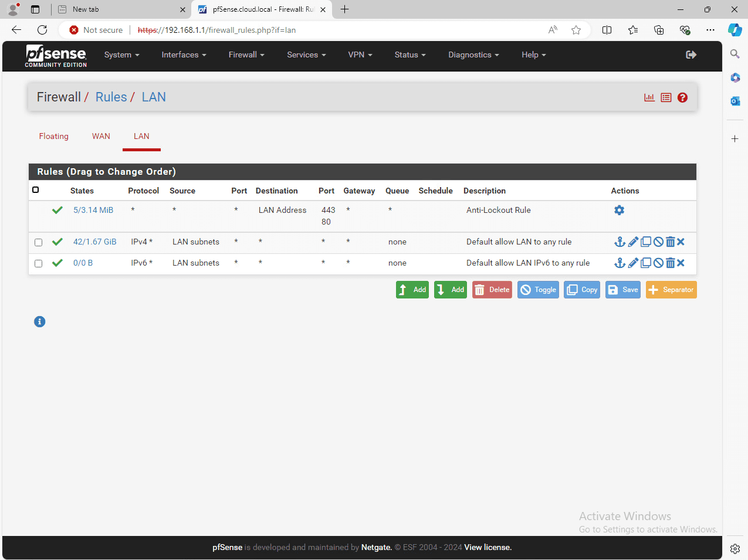
Task: Open the 0/0 B states link
Action: click(83, 263)
